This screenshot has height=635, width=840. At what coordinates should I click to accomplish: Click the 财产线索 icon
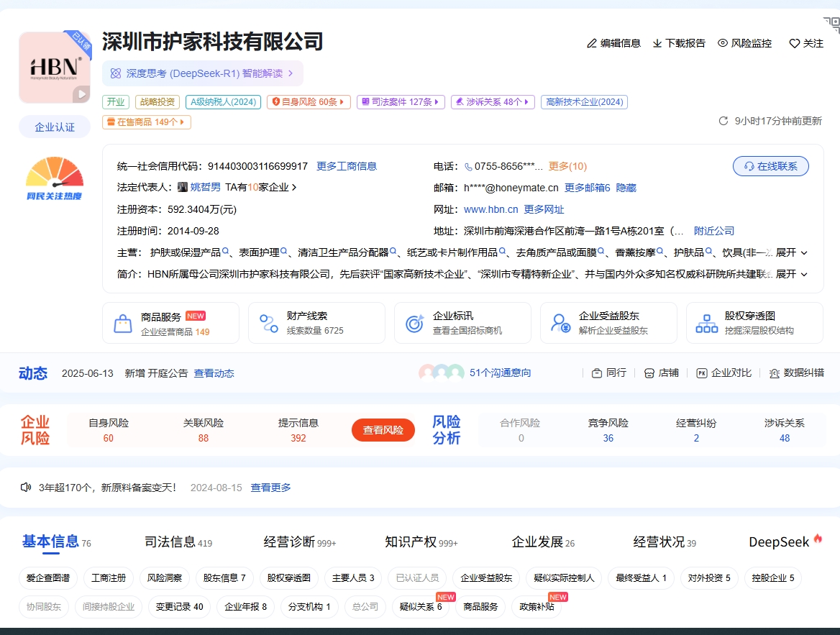pyautogui.click(x=269, y=324)
